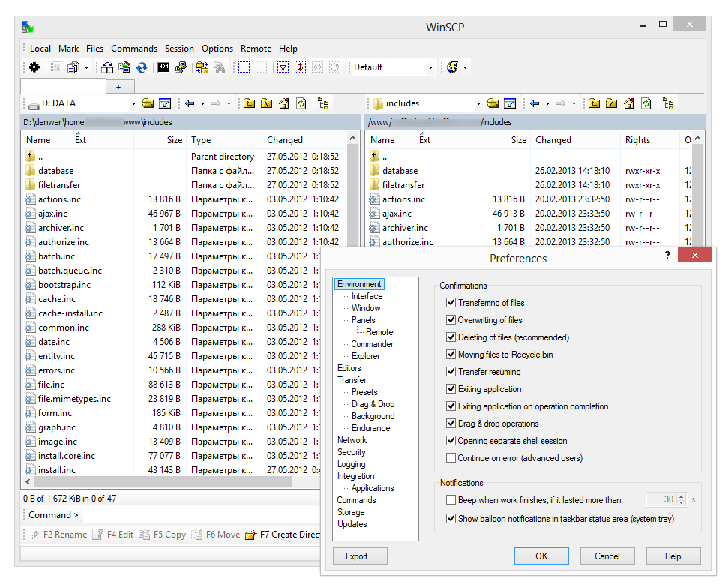Select Transfer in preferences tree
This screenshot has height=587, width=728.
[x=352, y=380]
